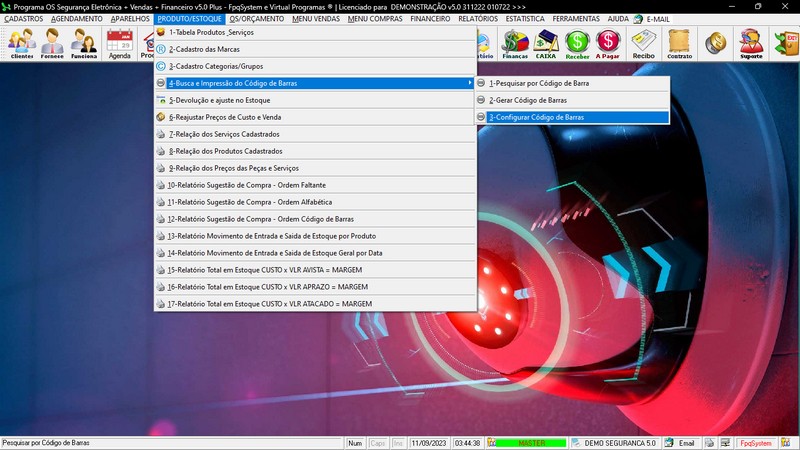Image resolution: width=800 pixels, height=450 pixels.
Task: Click the Receber green dollar icon
Action: [577, 43]
